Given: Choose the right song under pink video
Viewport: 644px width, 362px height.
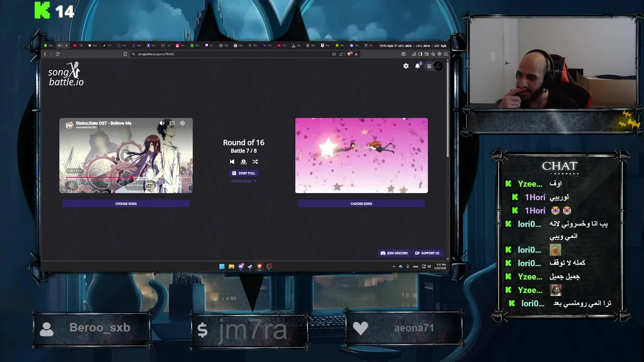Looking at the screenshot, I should (361, 204).
